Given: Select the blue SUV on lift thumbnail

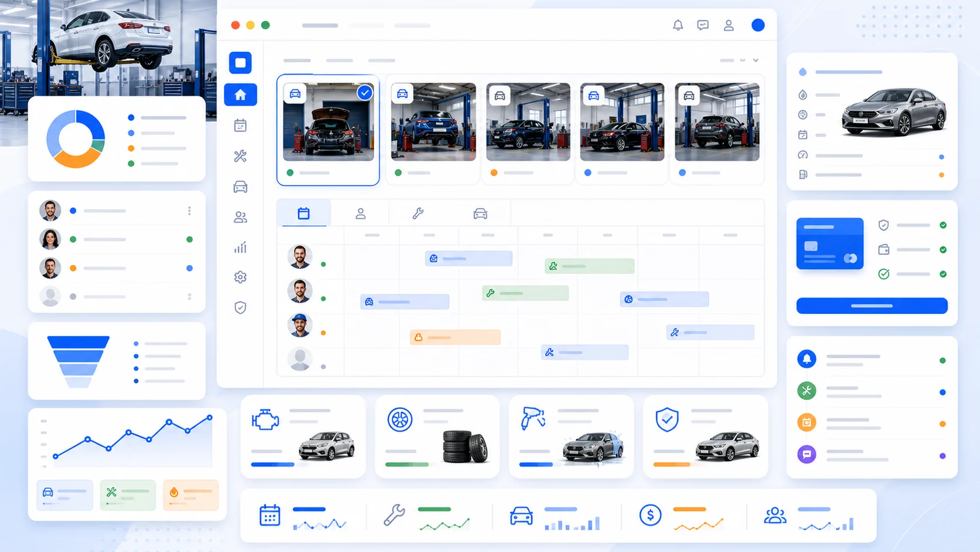Looking at the screenshot, I should click(433, 122).
